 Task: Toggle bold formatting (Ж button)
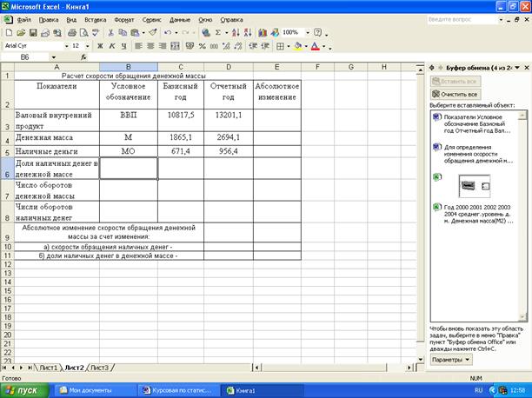(x=100, y=45)
